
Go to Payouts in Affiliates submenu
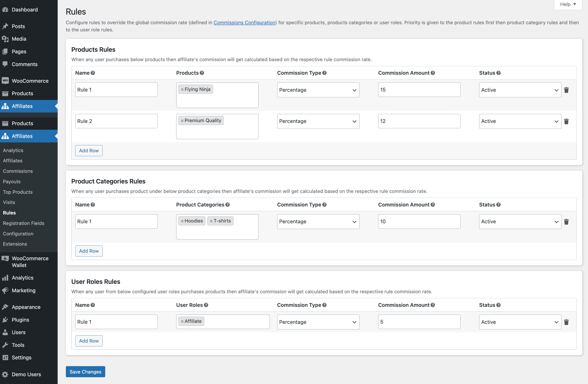click(x=12, y=181)
